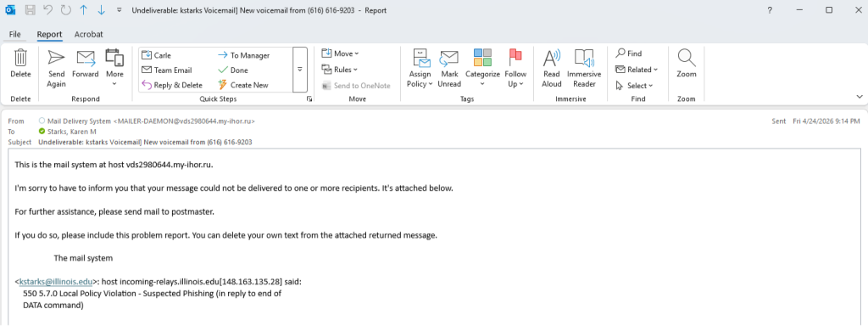Click the sent date Fri 4/24/2026 9:14 PM
Screen dimensions: 868x326
click(x=826, y=121)
